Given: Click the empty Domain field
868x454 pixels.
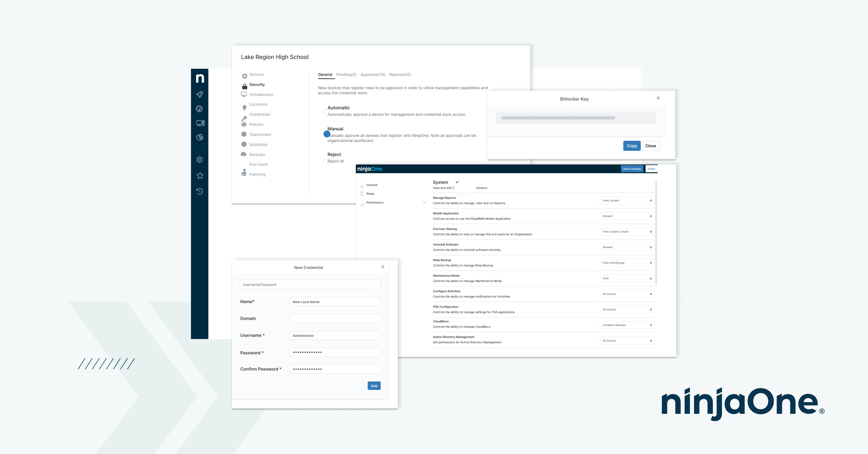Looking at the screenshot, I should tap(335, 319).
